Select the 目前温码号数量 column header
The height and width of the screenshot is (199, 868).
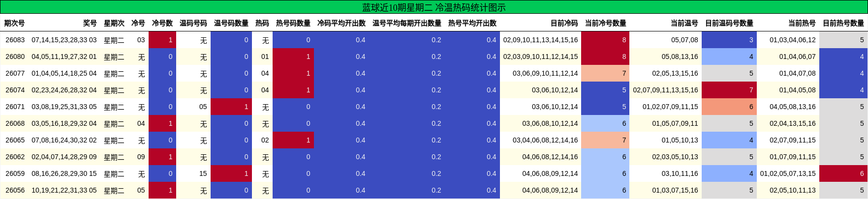729,23
